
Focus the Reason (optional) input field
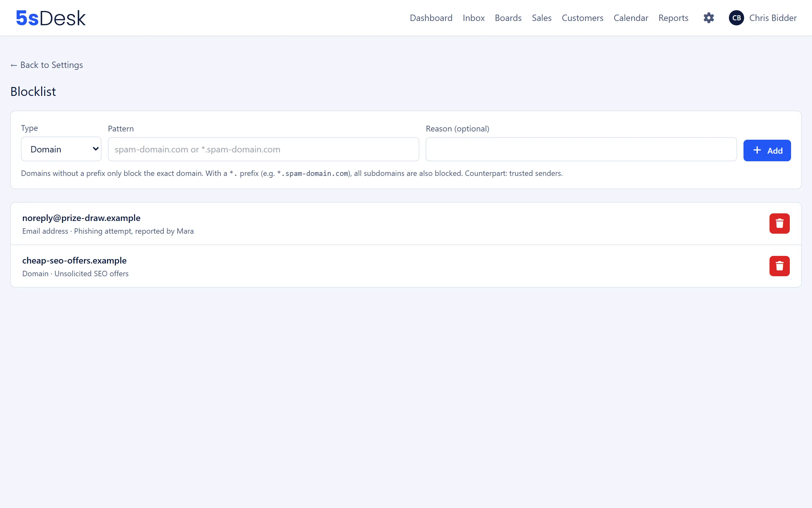[581, 149]
